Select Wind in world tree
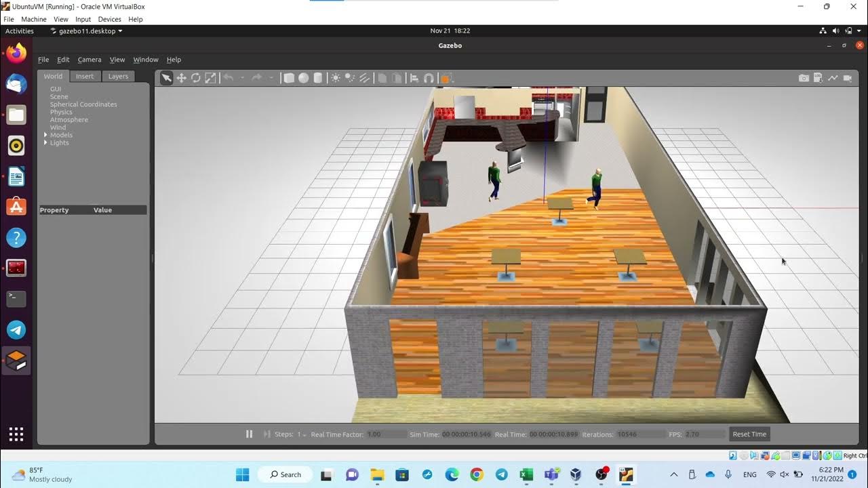 point(58,127)
